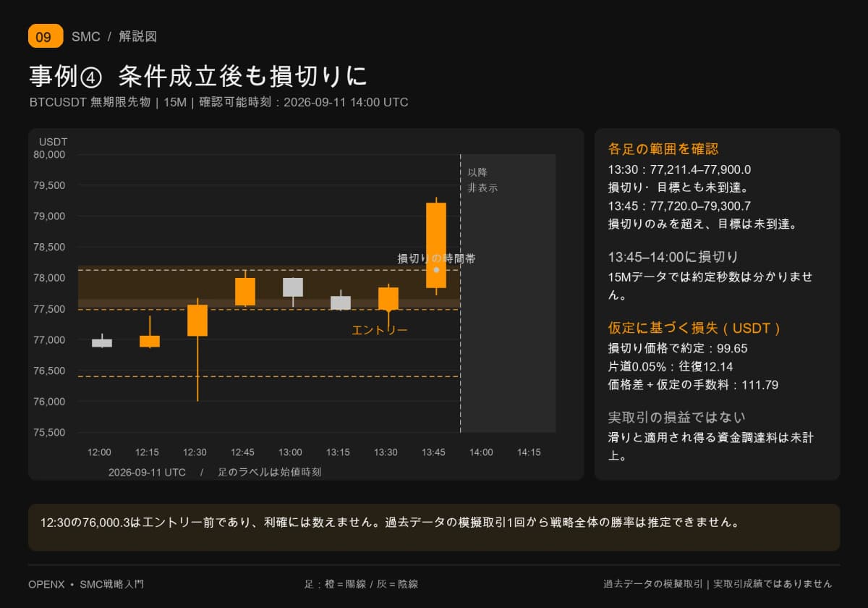
Task: Select the gray 13:00 candle body
Action: tap(293, 287)
